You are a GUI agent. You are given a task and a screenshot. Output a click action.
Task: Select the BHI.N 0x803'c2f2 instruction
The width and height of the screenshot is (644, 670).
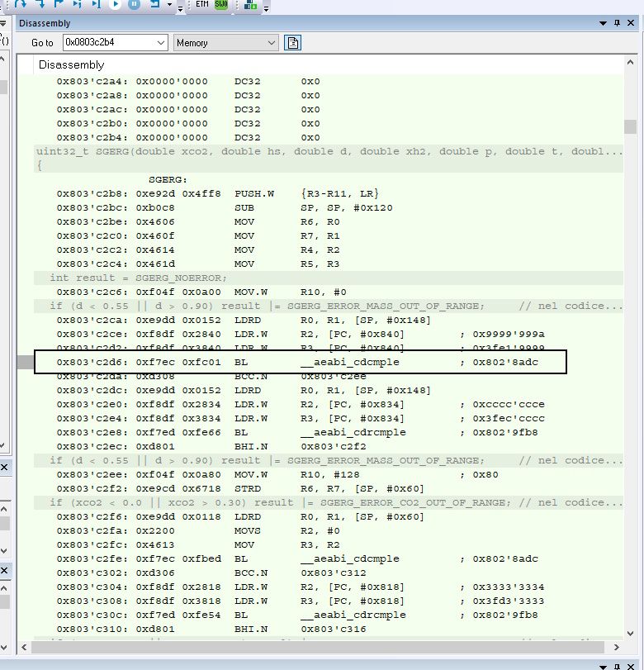[x=329, y=446]
